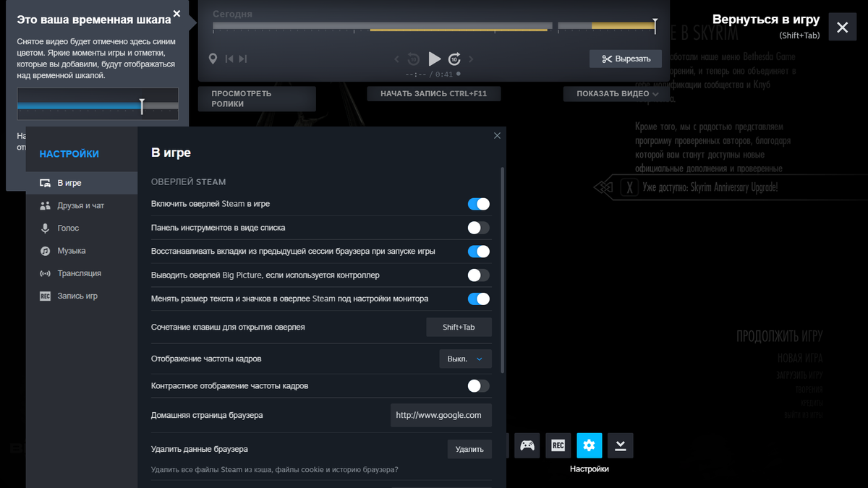
Task: Click Удалить to delete browser data
Action: (x=469, y=449)
